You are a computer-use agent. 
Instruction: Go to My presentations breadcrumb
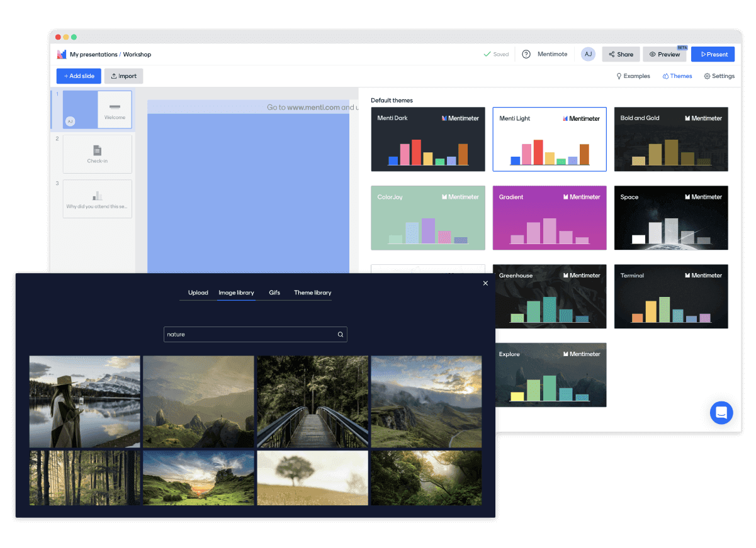coord(94,55)
